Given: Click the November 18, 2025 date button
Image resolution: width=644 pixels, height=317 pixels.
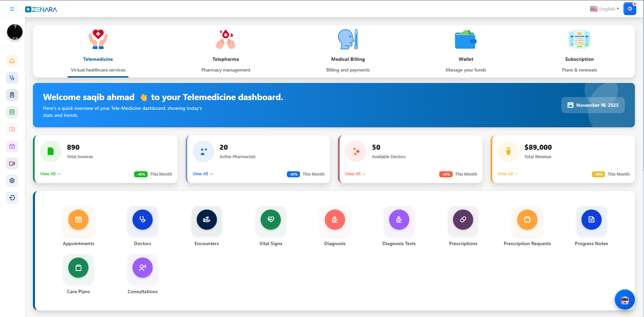Looking at the screenshot, I should [593, 105].
